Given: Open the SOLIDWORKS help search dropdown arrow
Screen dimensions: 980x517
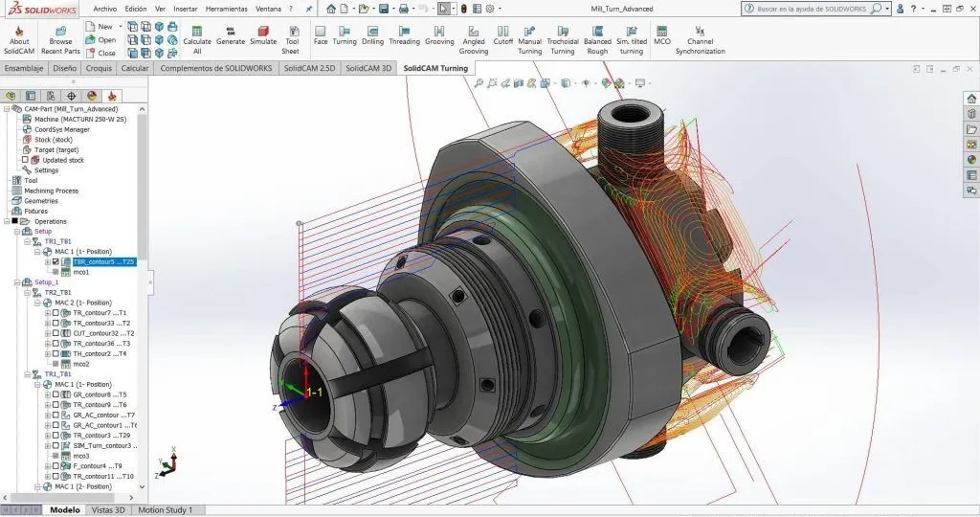Looking at the screenshot, I should coord(887,9).
